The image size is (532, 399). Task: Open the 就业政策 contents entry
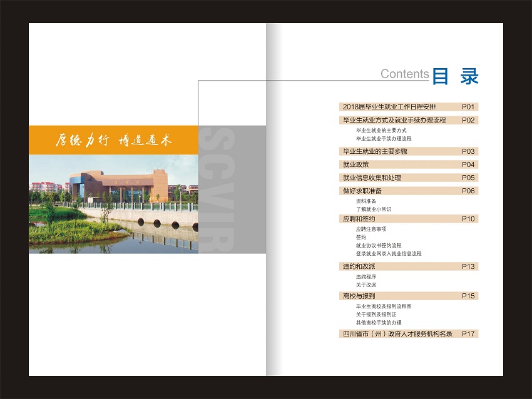356,164
